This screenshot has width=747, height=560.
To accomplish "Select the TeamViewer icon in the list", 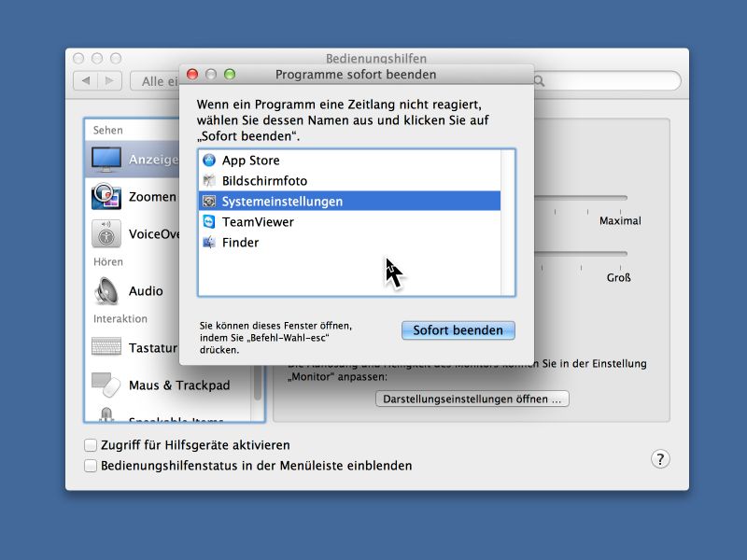I will click(209, 221).
